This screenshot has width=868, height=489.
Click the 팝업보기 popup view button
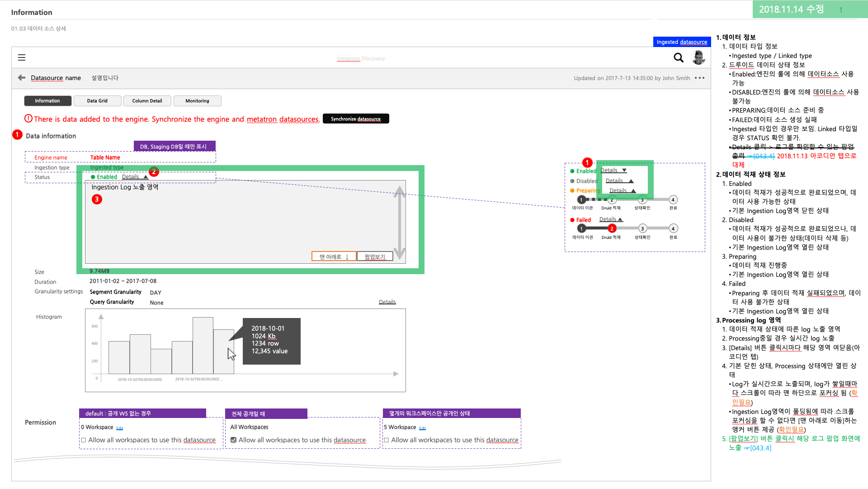click(x=375, y=256)
